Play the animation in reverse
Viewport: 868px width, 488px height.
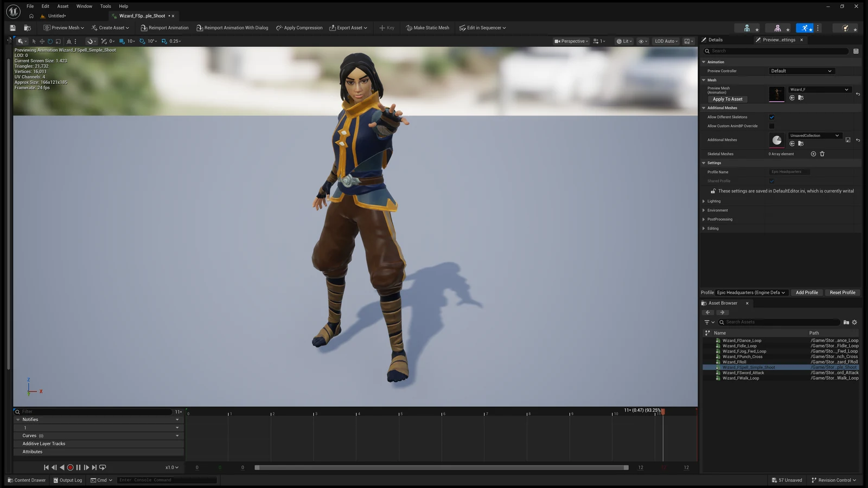tap(62, 467)
